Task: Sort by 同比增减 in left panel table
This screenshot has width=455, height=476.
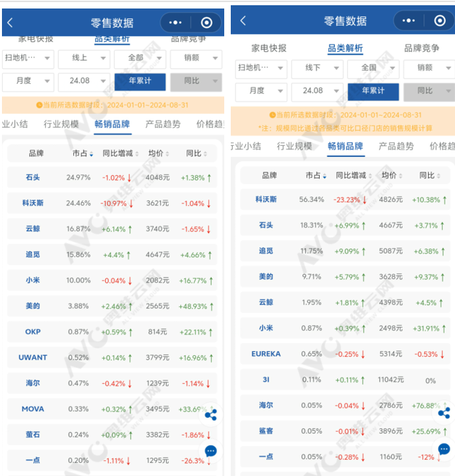Action: (120, 153)
